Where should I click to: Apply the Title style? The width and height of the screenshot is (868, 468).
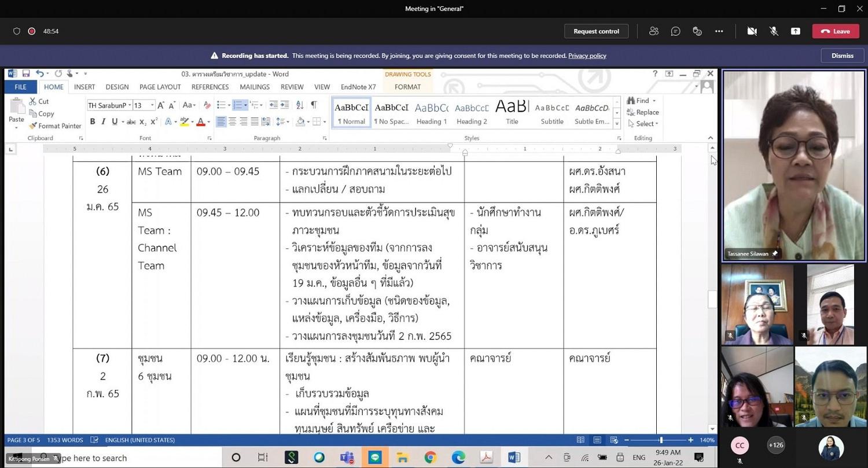click(x=512, y=113)
